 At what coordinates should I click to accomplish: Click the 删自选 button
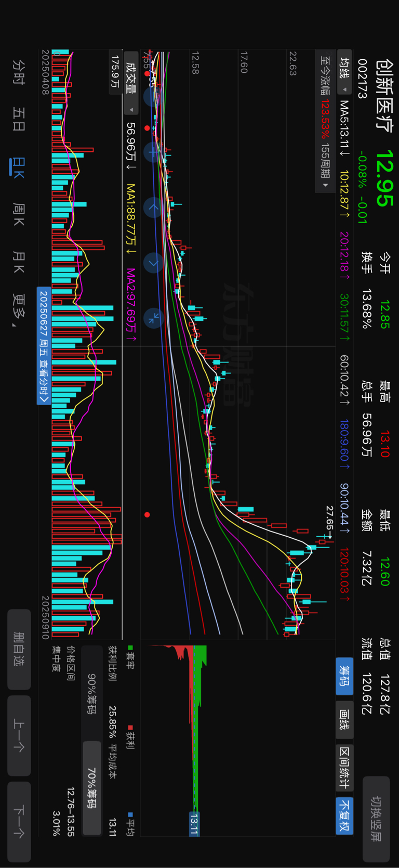[x=19, y=650]
